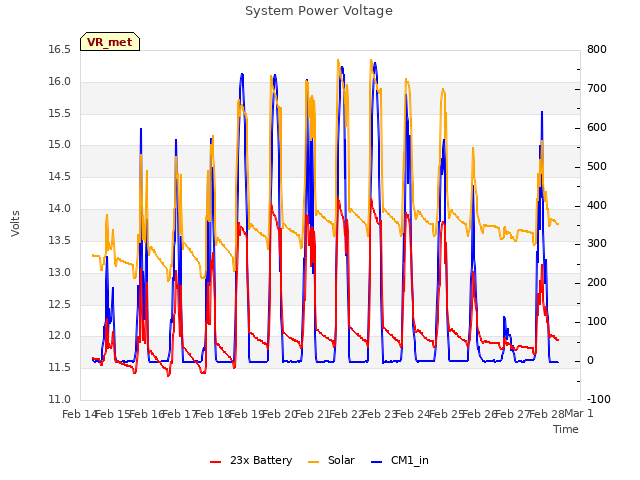Click the Feb 14 x-axis tick label
640x480 pixels.
coord(80,414)
